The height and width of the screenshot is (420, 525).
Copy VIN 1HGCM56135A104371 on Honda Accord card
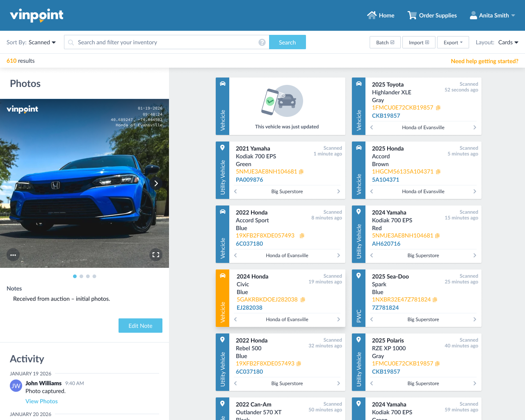pos(438,171)
